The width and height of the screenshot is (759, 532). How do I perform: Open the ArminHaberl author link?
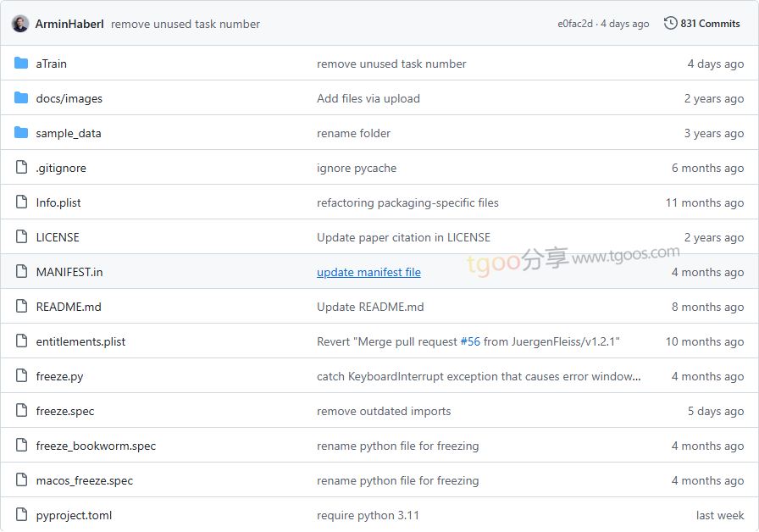[69, 24]
